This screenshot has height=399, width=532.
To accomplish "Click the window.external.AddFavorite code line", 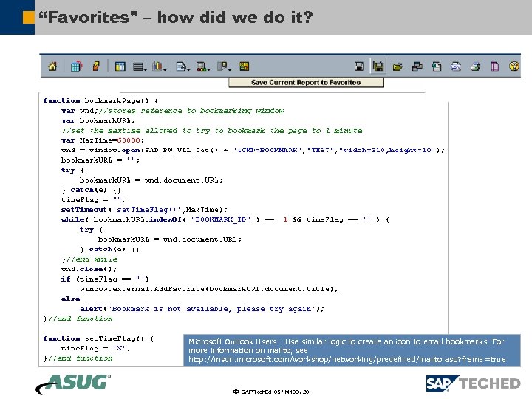I will point(209,289).
